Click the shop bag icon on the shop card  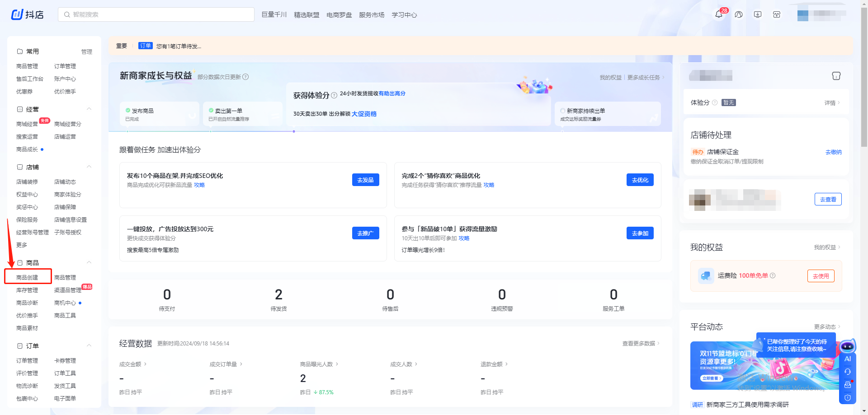[x=836, y=76]
